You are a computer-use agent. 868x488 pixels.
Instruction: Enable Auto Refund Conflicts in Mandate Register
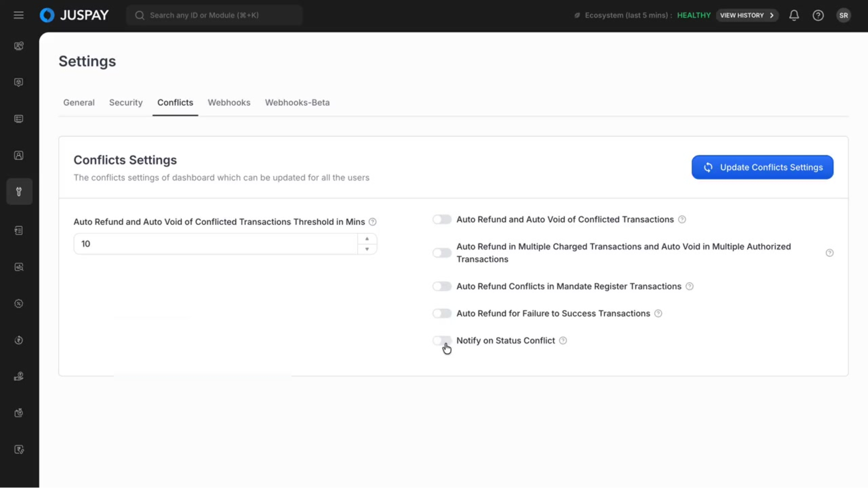pos(442,286)
